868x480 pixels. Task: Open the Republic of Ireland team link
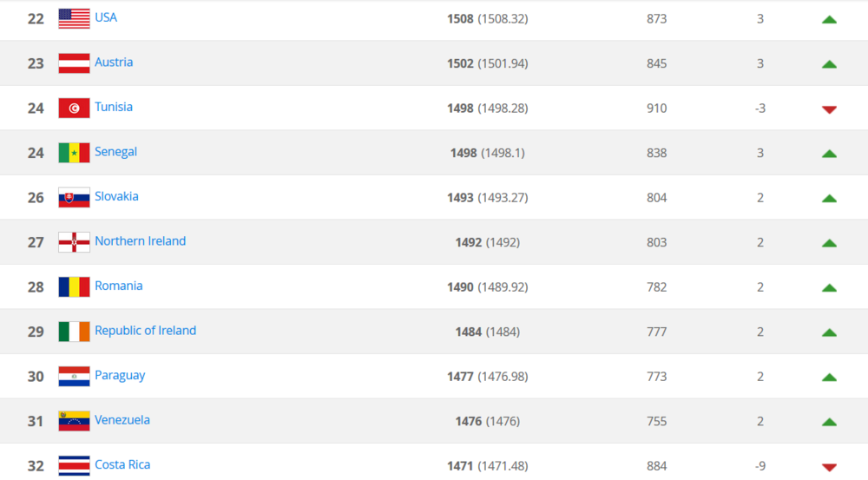(145, 331)
